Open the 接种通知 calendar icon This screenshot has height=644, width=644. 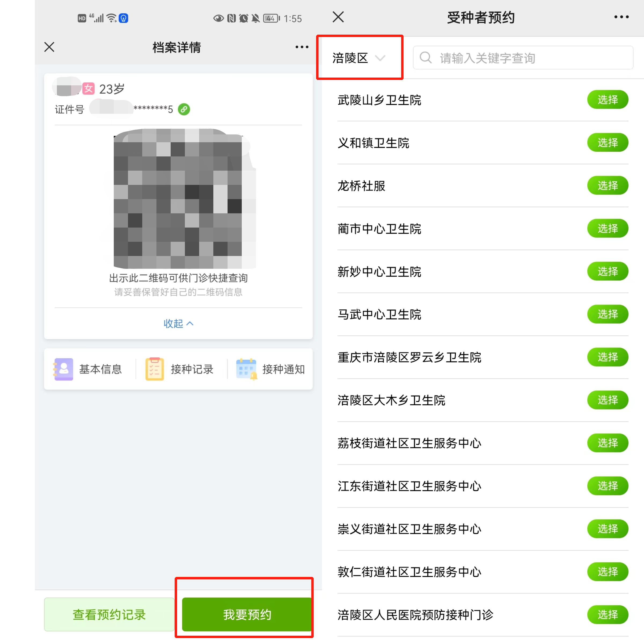point(246,369)
